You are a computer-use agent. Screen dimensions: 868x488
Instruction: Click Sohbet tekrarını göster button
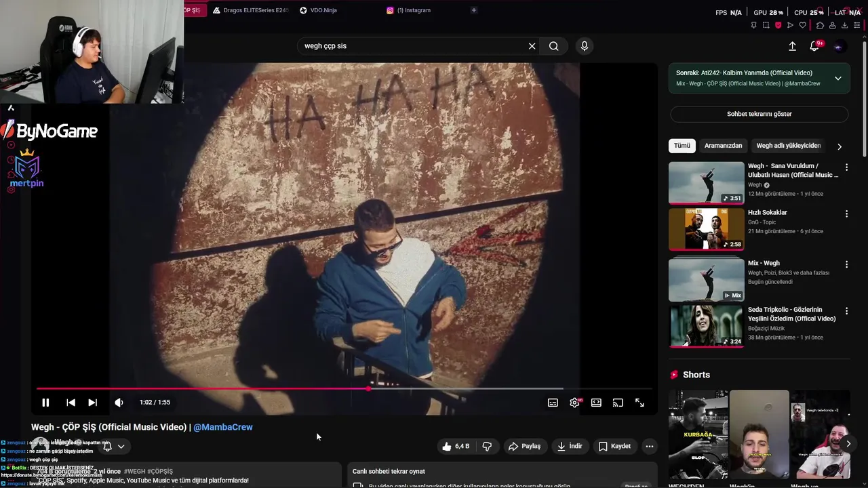click(759, 114)
